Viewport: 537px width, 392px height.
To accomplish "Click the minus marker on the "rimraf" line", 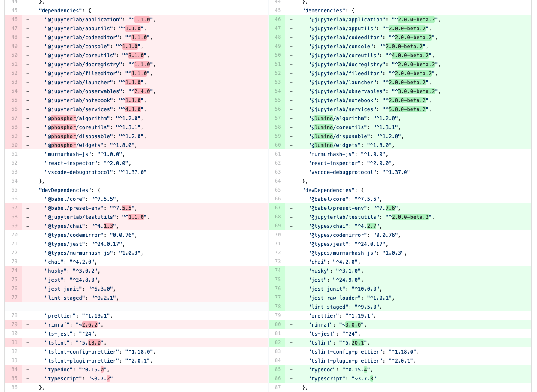I will click(27, 324).
